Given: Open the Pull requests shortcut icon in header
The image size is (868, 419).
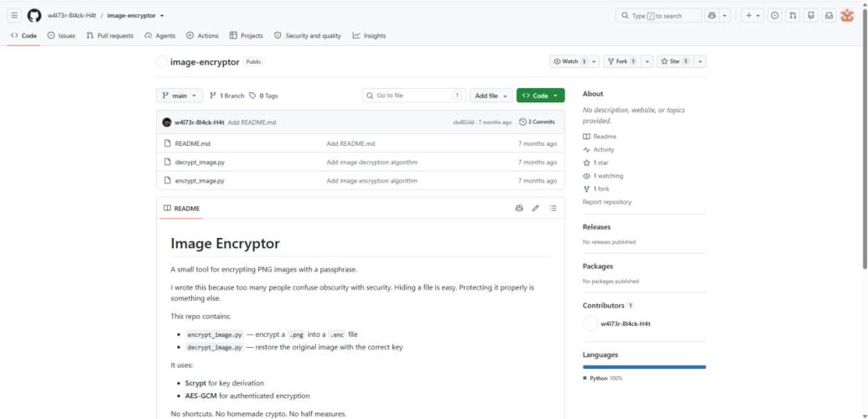Looking at the screenshot, I should point(793,15).
